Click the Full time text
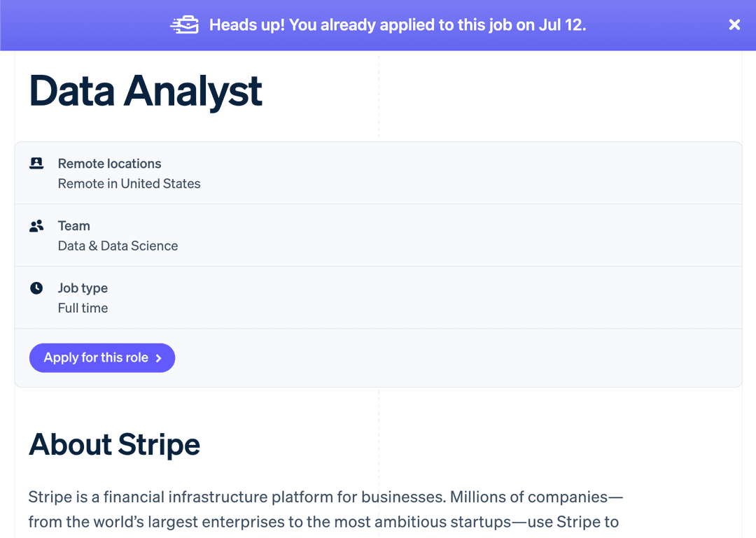 click(x=83, y=308)
